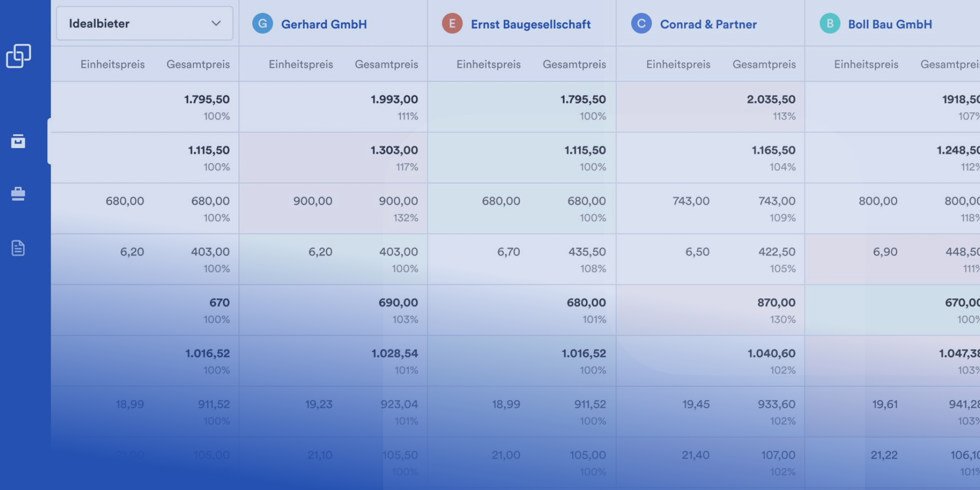Select Conrad & Partner value 1.165,50
This screenshot has height=490, width=980.
(x=774, y=150)
